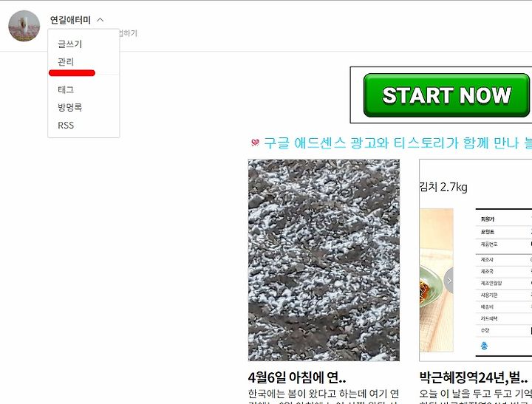Click the excerpt starting 오늘 이 날을 두고

476,396
